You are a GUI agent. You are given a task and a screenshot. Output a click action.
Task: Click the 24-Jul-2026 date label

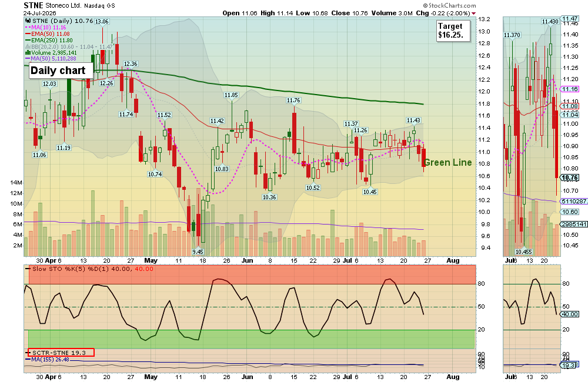click(40, 13)
